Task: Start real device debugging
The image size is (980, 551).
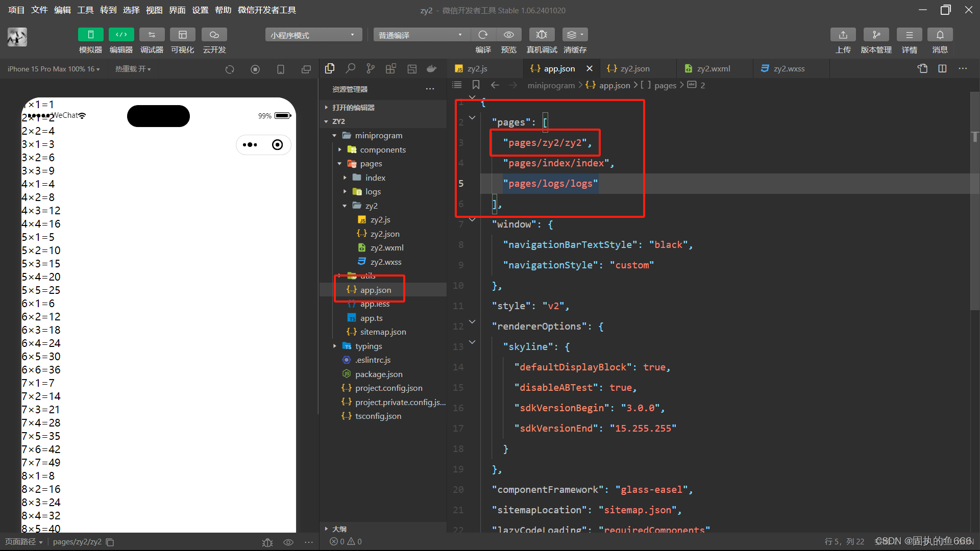Action: click(542, 35)
